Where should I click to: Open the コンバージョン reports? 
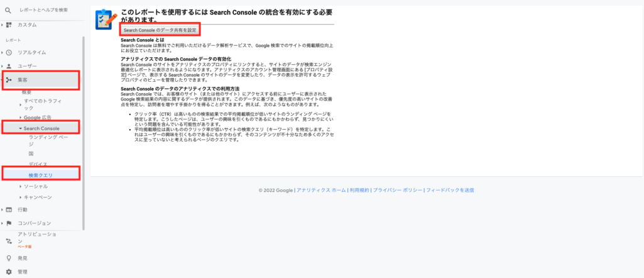(34, 223)
